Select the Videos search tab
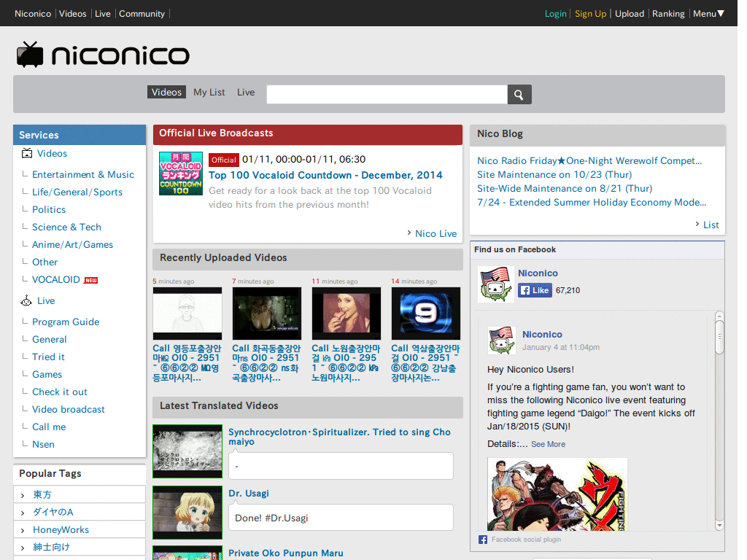This screenshot has width=747, height=560. (167, 93)
